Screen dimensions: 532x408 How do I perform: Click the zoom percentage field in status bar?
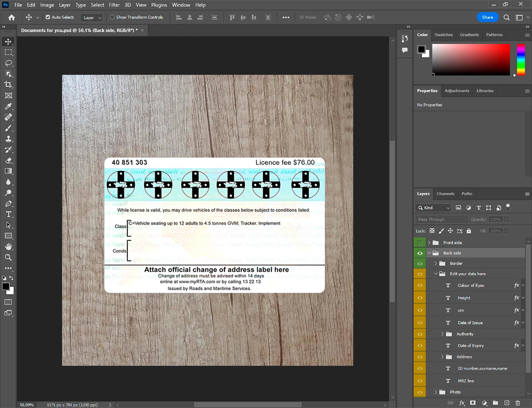[x=27, y=405]
